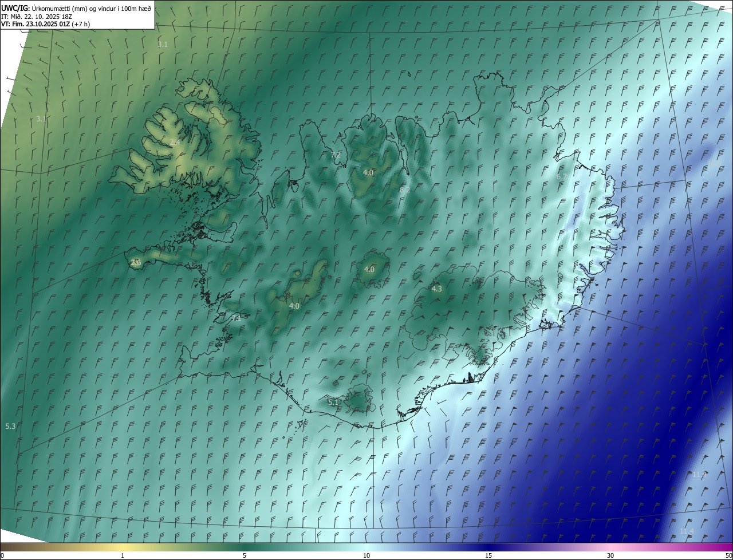
Task: Click the 5.3 value label on the map
Action: [x=10, y=426]
